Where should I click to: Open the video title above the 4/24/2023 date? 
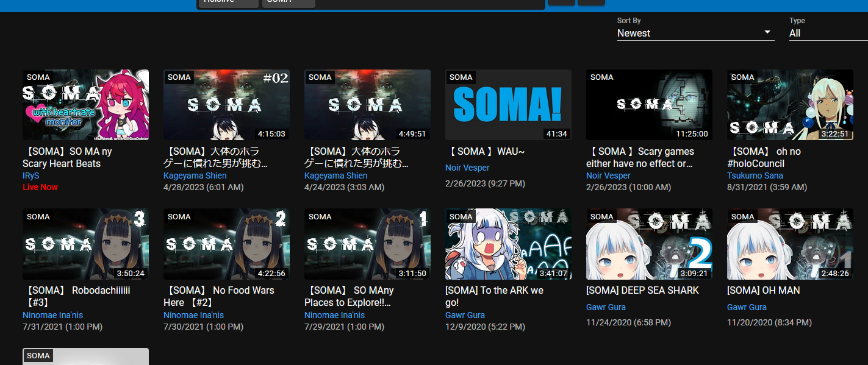tap(357, 157)
